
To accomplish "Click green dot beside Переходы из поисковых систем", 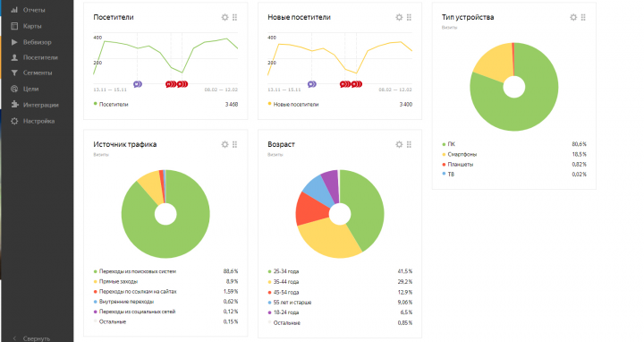I will click(96, 271).
